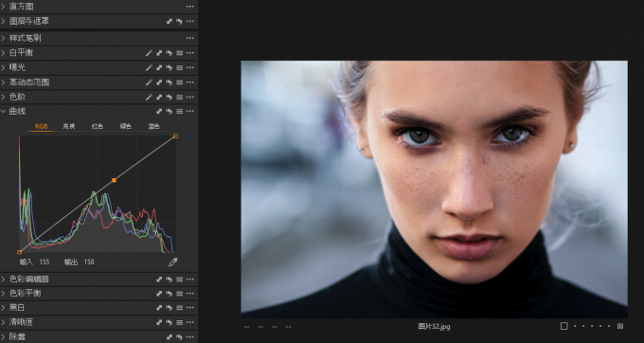Image resolution: width=644 pixels, height=343 pixels.
Task: Open the 曝光 presets list icon
Action: (x=180, y=68)
